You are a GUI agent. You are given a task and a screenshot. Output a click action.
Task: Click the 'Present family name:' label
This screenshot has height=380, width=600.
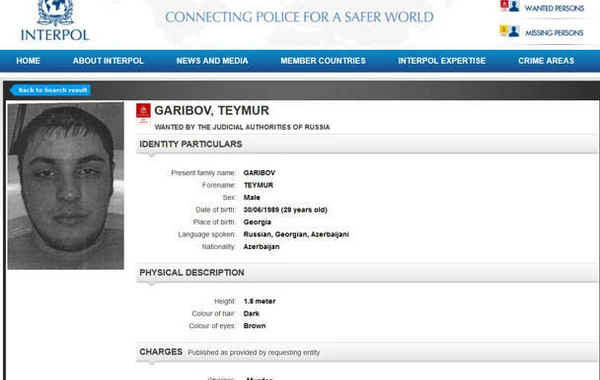click(x=203, y=173)
